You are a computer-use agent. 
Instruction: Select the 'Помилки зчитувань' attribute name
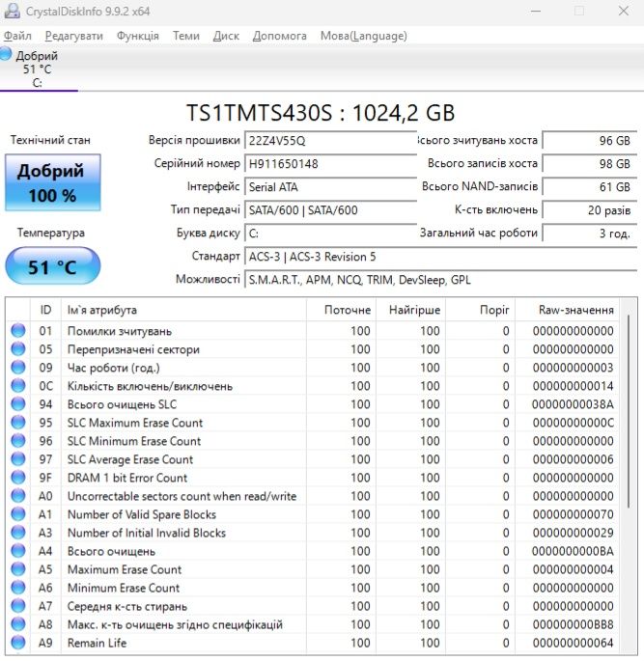(x=120, y=331)
